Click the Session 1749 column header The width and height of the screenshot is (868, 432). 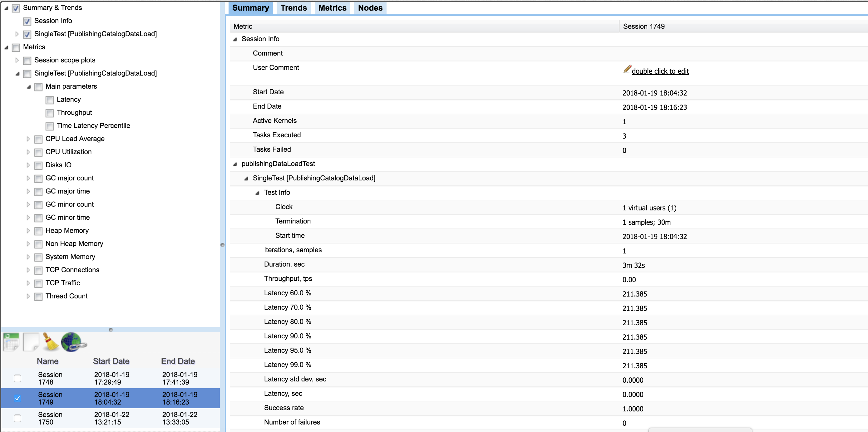[743, 26]
